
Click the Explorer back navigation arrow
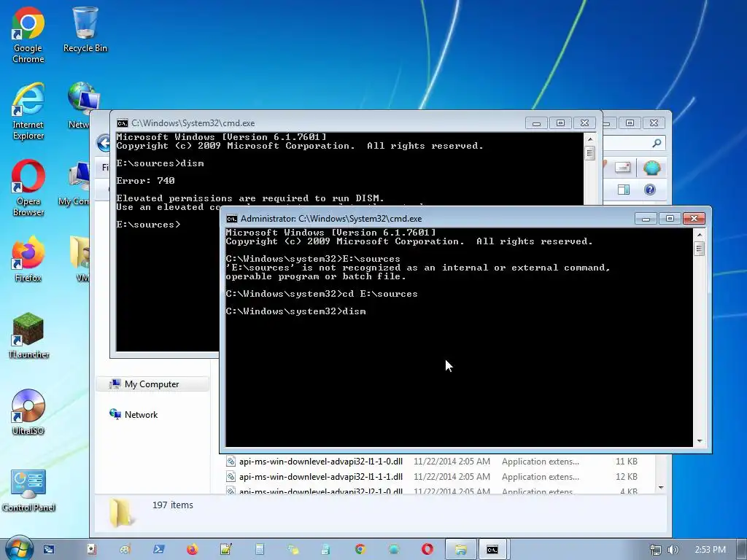103,143
